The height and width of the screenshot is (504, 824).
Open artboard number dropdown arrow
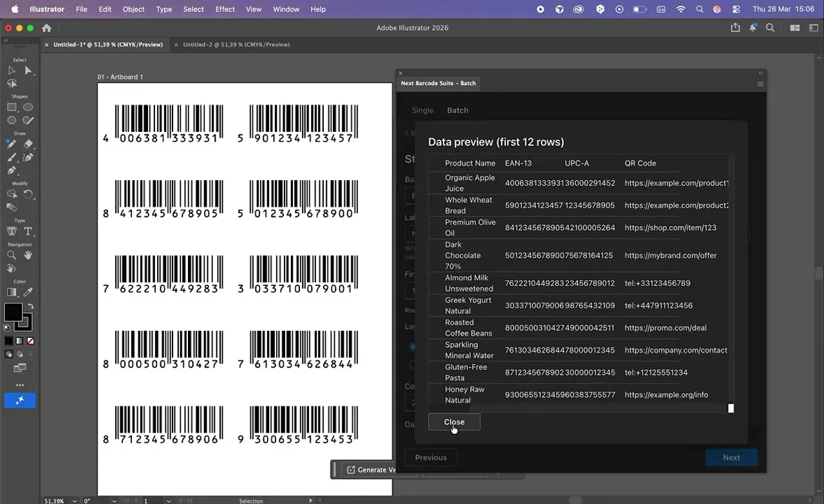pyautogui.click(x=169, y=501)
